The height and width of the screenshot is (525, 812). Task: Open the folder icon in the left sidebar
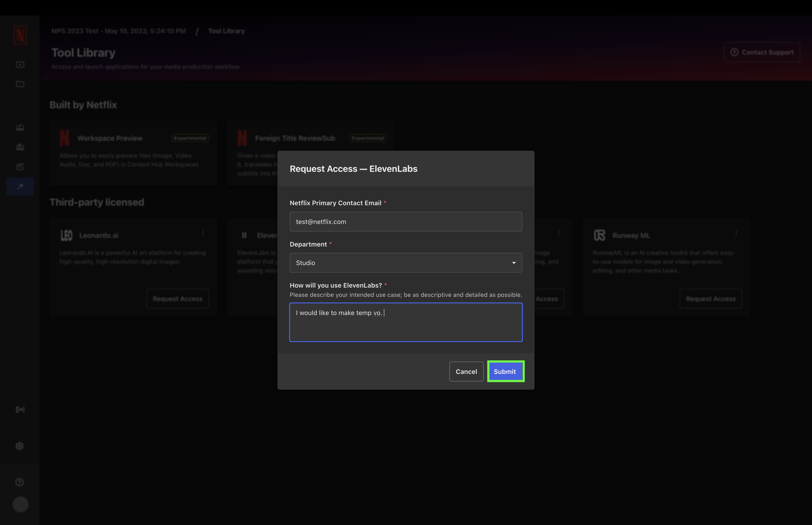(x=20, y=84)
